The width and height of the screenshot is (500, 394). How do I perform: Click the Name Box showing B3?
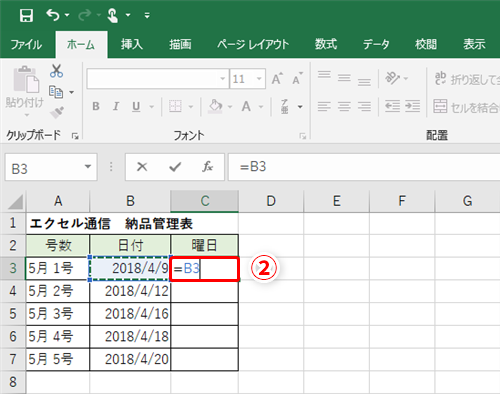click(51, 167)
